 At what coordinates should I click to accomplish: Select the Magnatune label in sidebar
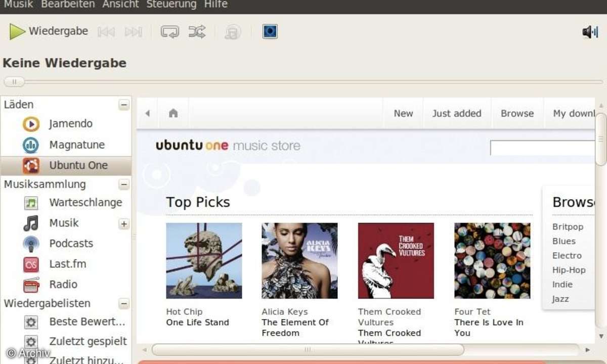[77, 145]
